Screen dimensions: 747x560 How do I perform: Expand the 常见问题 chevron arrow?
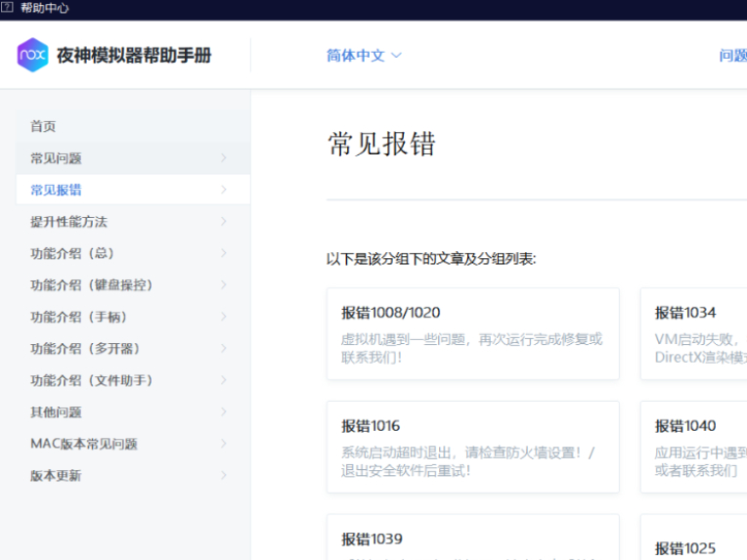(223, 158)
